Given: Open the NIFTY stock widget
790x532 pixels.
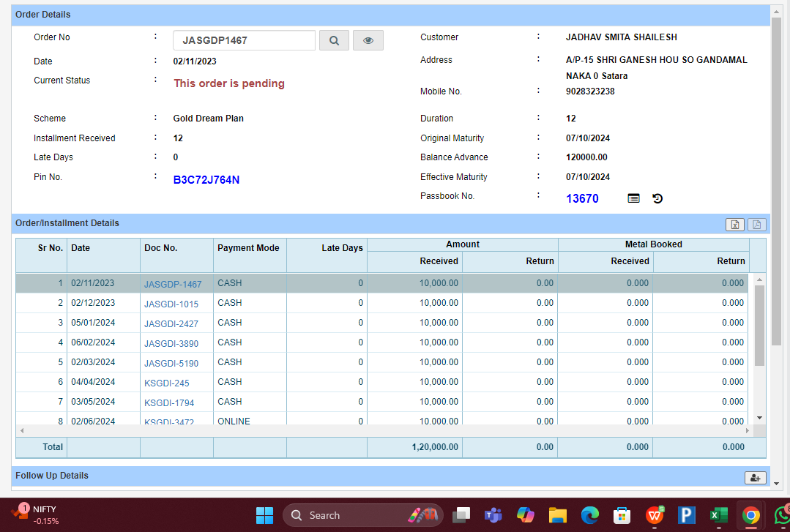Looking at the screenshot, I should 37,515.
